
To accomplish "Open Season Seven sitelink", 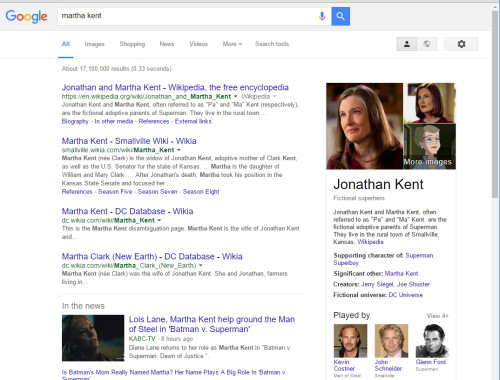I will click(x=157, y=192).
